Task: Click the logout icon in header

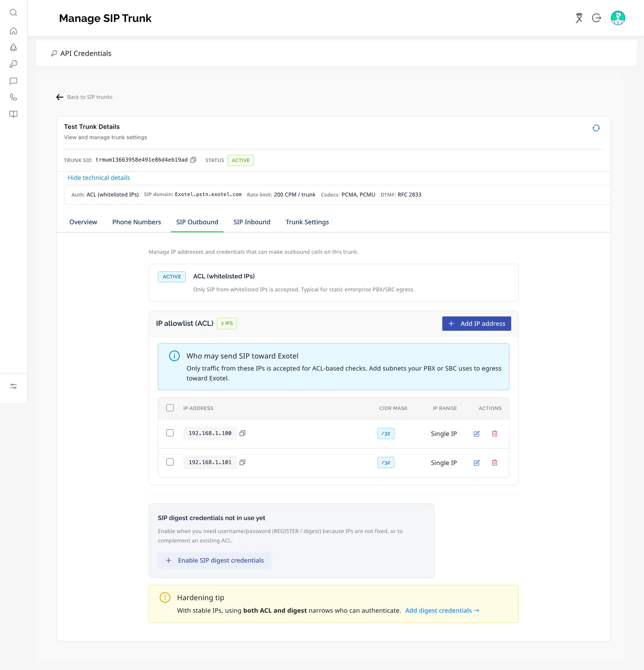Action: pyautogui.click(x=597, y=18)
